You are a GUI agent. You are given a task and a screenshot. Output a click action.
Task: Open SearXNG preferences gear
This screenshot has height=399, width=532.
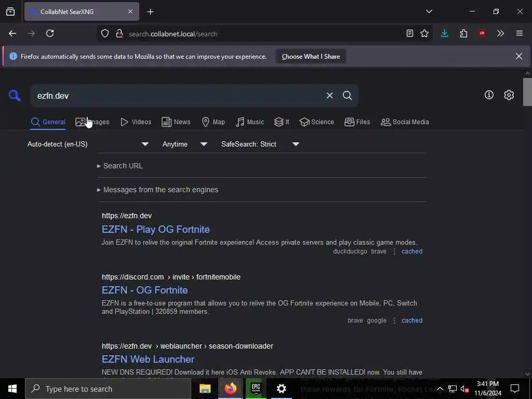[x=509, y=95]
